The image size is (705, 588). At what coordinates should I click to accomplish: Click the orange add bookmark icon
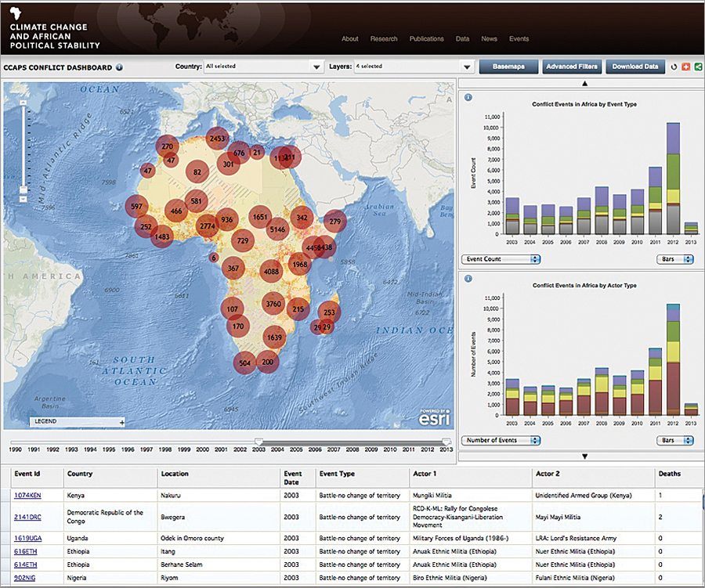point(685,67)
